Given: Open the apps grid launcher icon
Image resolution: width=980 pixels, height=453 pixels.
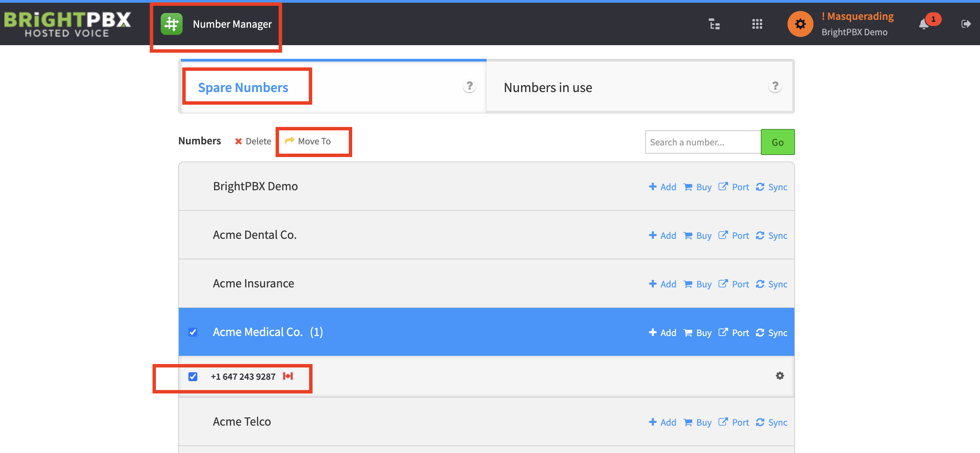Looking at the screenshot, I should click(757, 24).
